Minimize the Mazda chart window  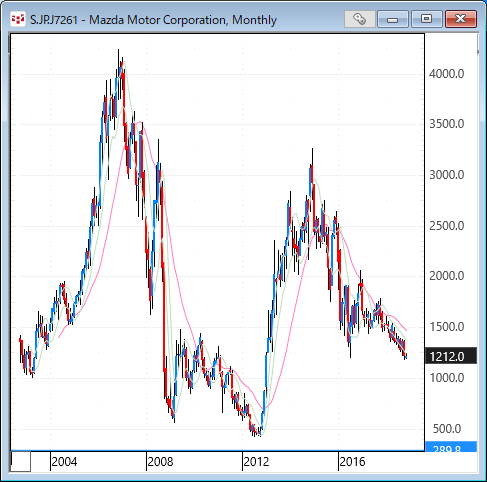pyautogui.click(x=393, y=19)
